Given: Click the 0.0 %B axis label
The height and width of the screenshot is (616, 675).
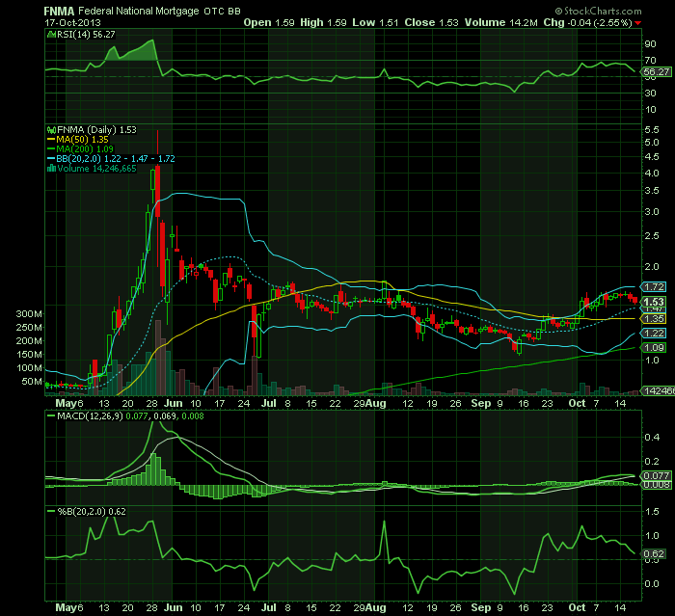Looking at the screenshot, I should tap(652, 584).
